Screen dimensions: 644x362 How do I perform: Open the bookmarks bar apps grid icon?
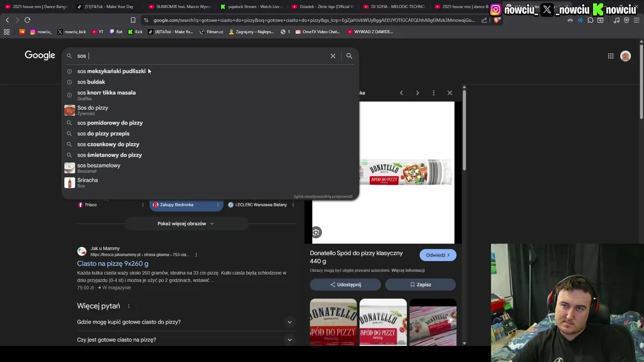[x=7, y=32]
